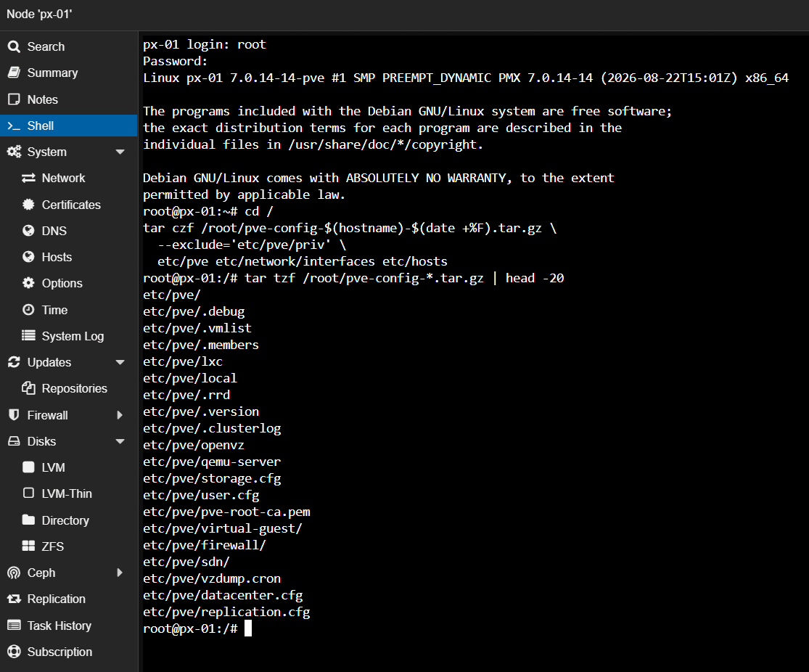Open the Certificates entry
Viewport: 809px width, 672px height.
pyautogui.click(x=69, y=205)
